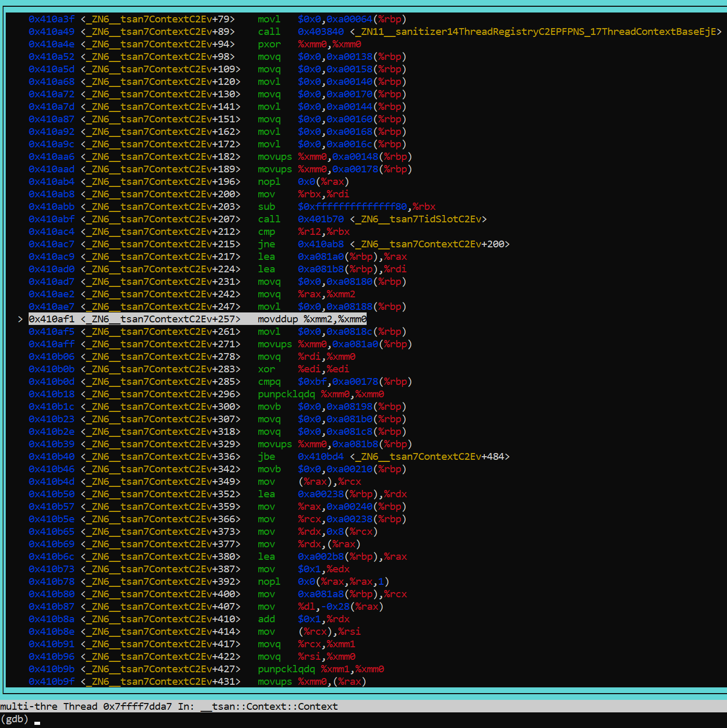Click movq %rcx,%xmm1 operands

click(x=327, y=644)
